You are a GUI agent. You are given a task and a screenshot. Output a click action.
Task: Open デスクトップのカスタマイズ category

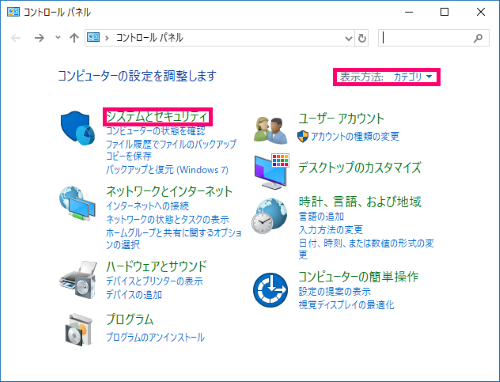[x=360, y=167]
